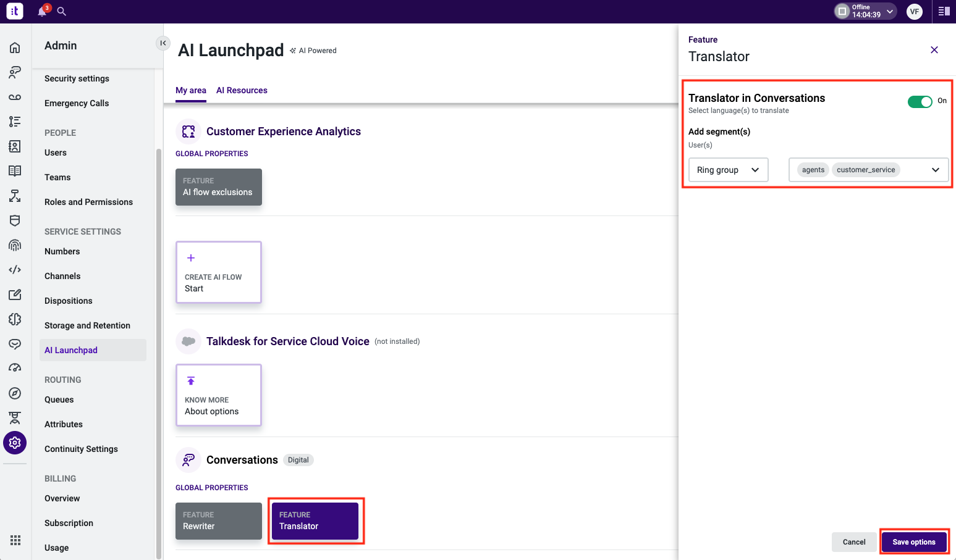Open Usage menu item

point(57,548)
